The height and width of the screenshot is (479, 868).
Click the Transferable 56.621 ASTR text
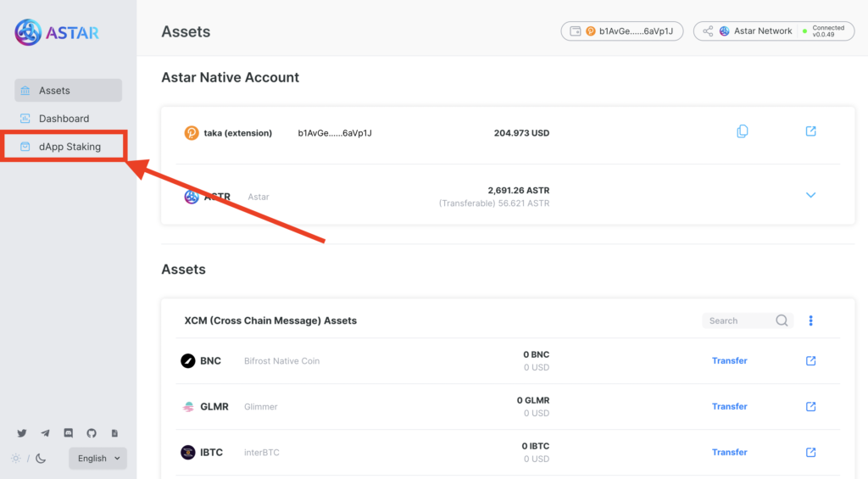494,203
